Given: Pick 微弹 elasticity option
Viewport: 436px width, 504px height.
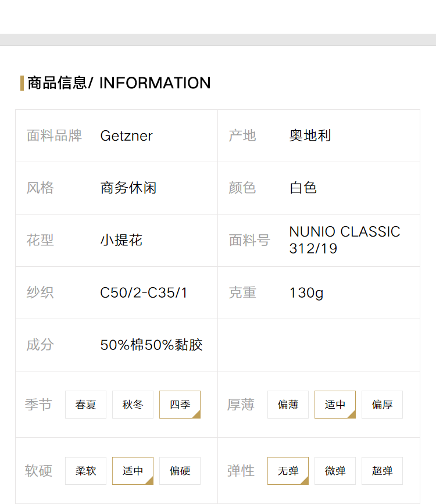Looking at the screenshot, I should 335,470.
